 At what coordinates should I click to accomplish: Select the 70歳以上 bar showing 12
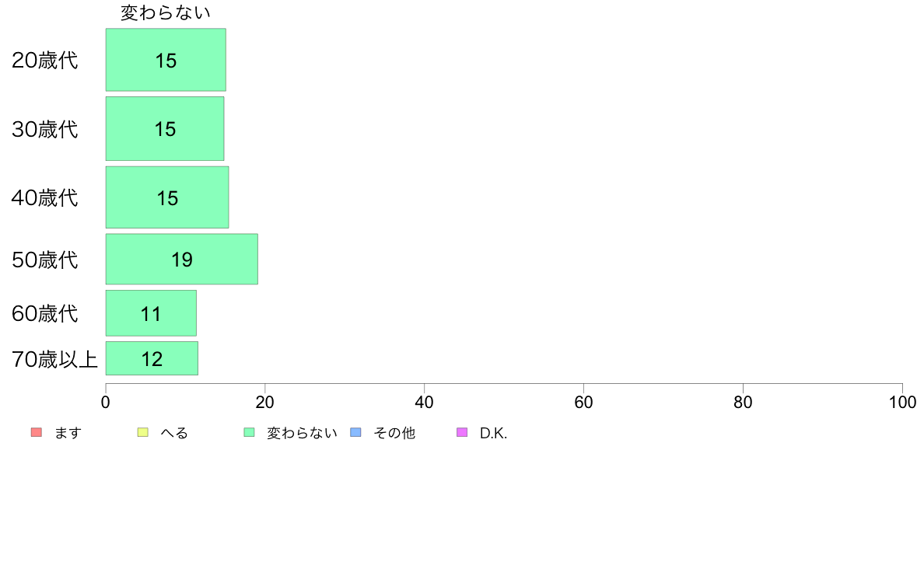pyautogui.click(x=152, y=358)
